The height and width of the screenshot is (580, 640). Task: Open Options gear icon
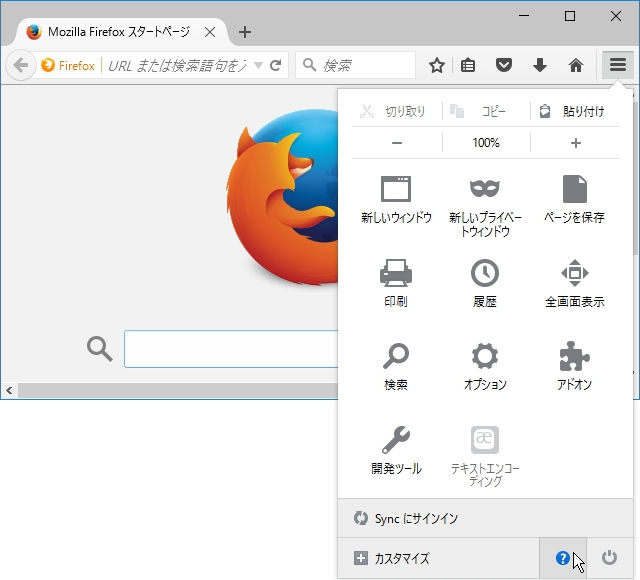pos(484,356)
